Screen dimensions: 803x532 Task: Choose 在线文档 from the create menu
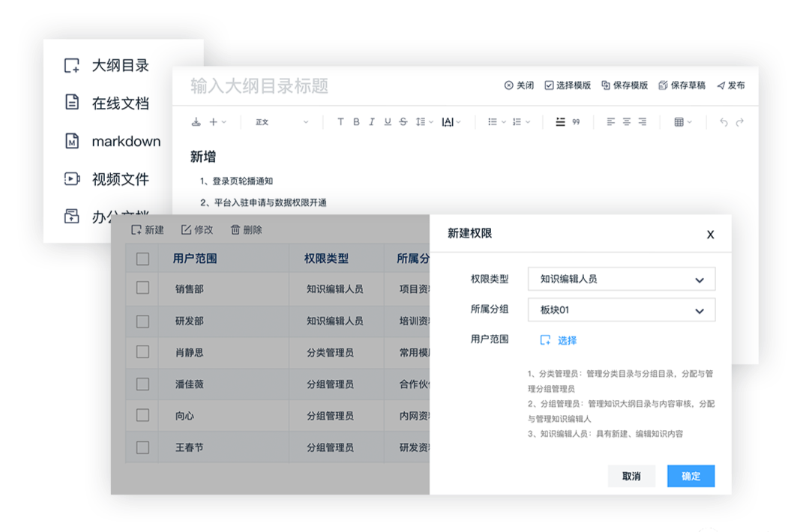[120, 103]
